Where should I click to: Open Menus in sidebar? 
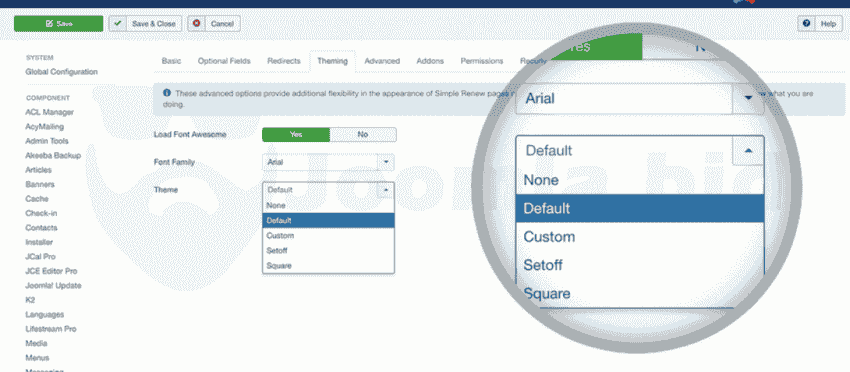click(37, 358)
